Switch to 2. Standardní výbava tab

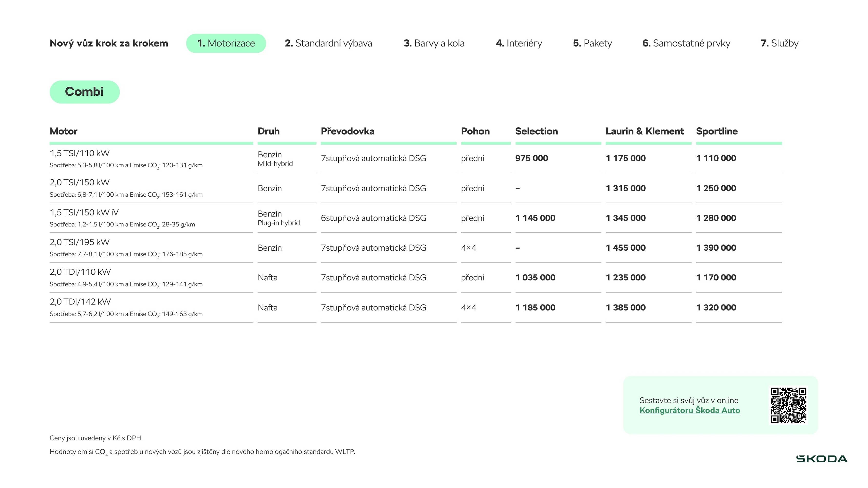point(328,43)
